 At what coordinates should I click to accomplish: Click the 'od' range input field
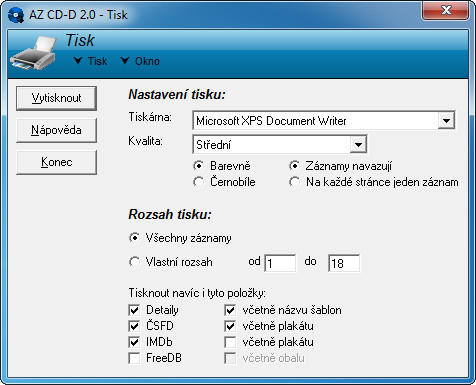(x=280, y=263)
